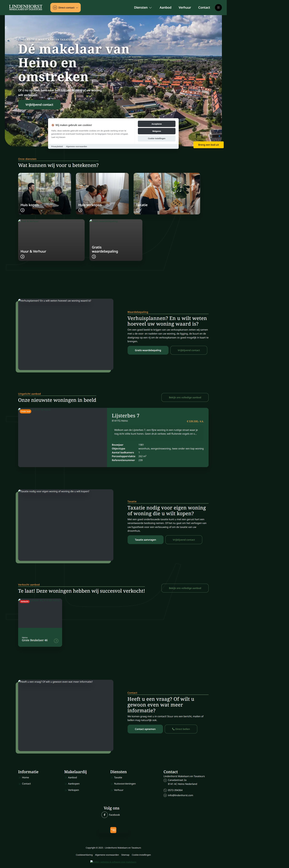The image size is (289, 868).
Task: Click the arrow icon on the Huis verkopen card
Action: 80,210
